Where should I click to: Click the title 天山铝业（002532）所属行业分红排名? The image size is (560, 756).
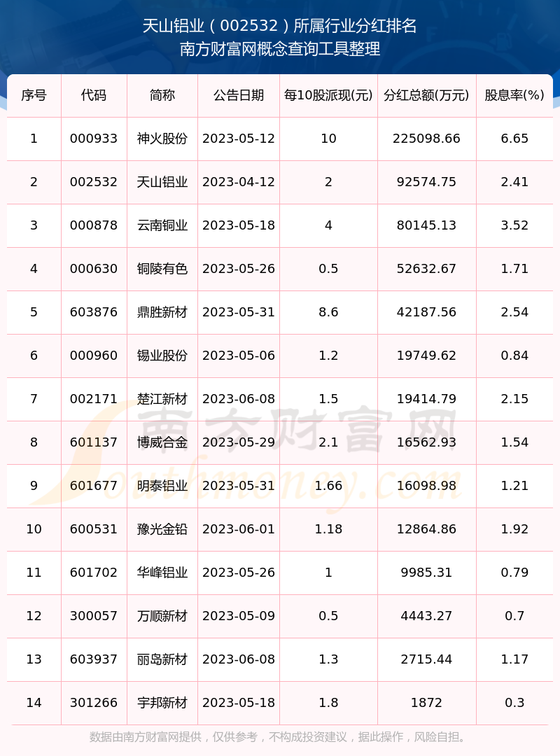280,26
